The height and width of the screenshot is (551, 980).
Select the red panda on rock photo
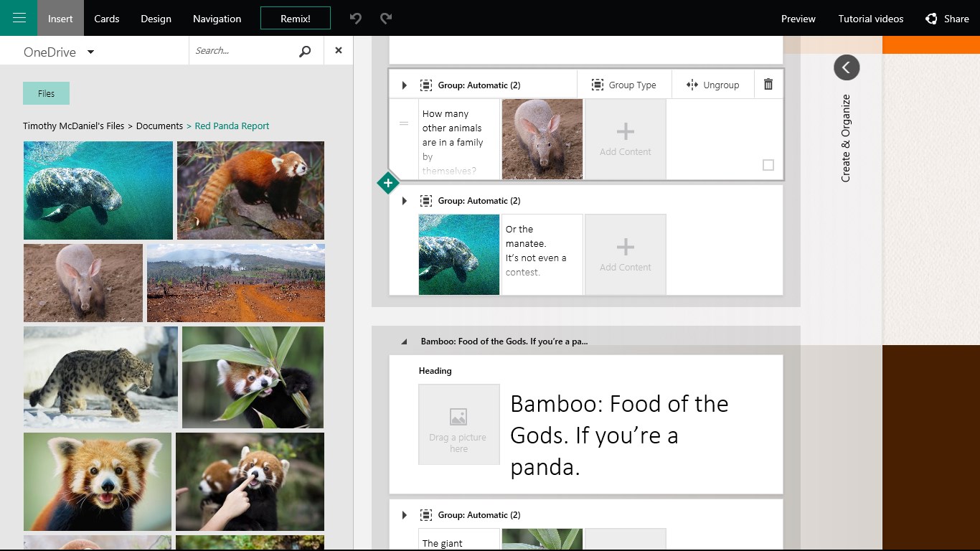(x=250, y=190)
